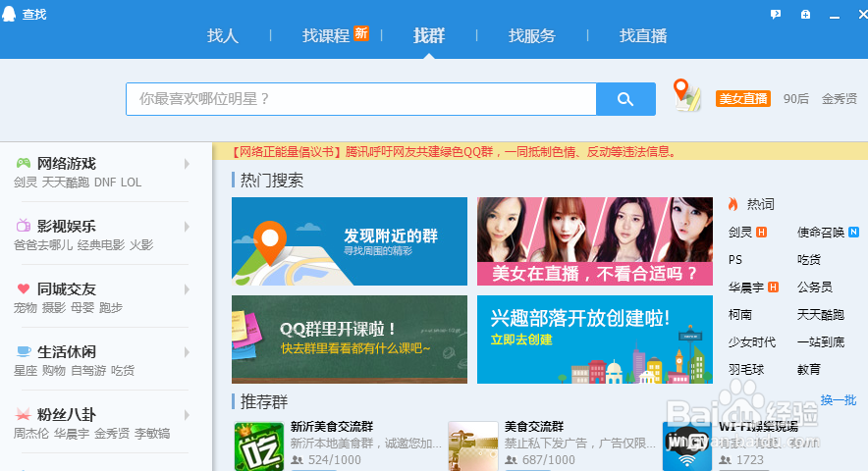
Task: Expand the 影视娱乐 category arrow
Action: coord(188,227)
